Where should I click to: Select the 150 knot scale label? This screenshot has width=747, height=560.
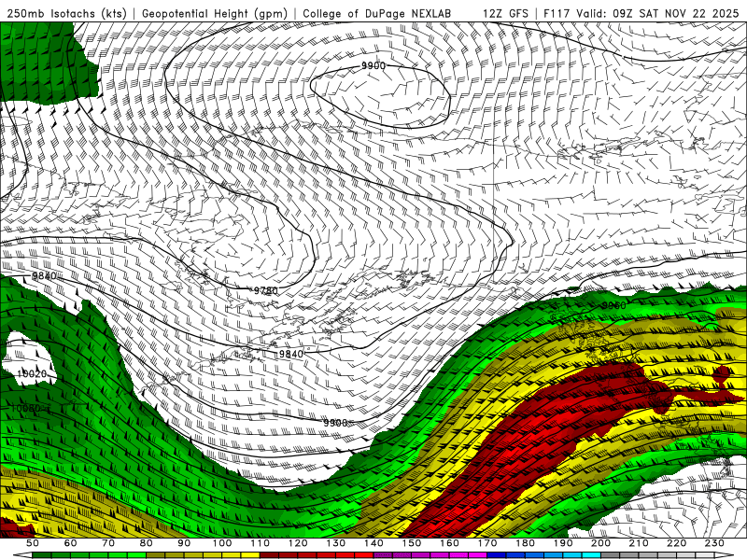pyautogui.click(x=411, y=543)
